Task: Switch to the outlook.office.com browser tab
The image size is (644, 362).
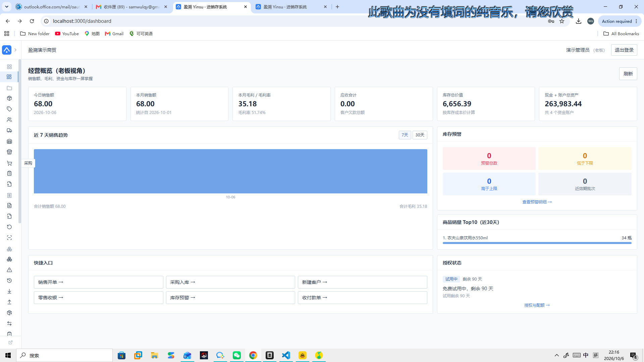Action: point(52,7)
